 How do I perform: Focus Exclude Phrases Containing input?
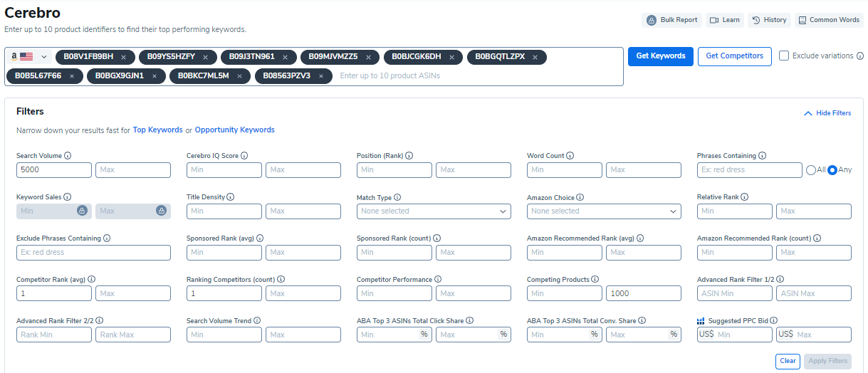(93, 253)
